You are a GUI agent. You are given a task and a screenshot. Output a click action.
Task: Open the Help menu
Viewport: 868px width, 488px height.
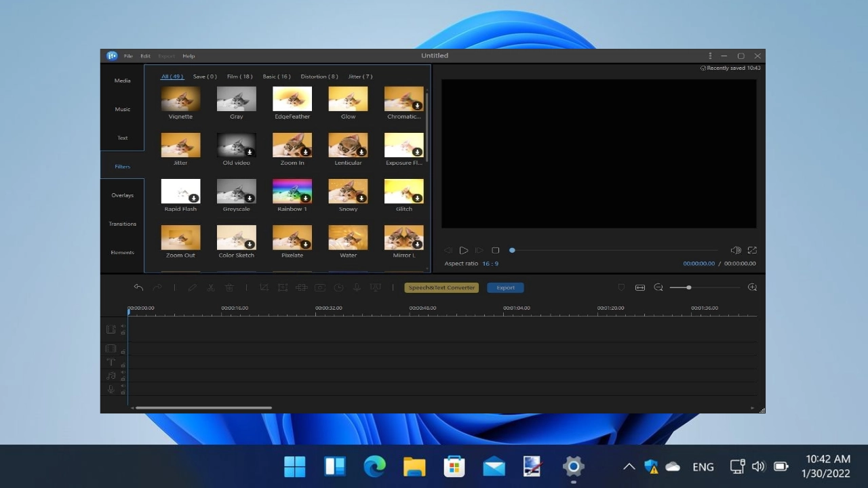click(x=189, y=56)
